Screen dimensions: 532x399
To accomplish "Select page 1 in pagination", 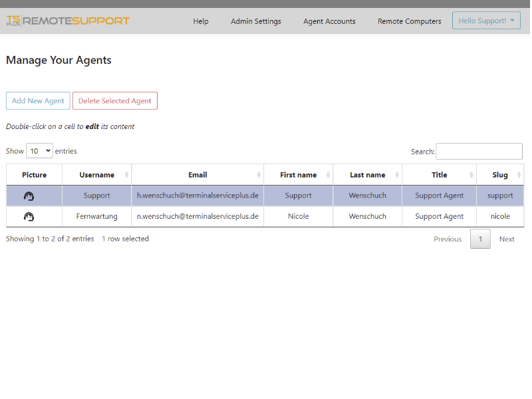I will [480, 239].
